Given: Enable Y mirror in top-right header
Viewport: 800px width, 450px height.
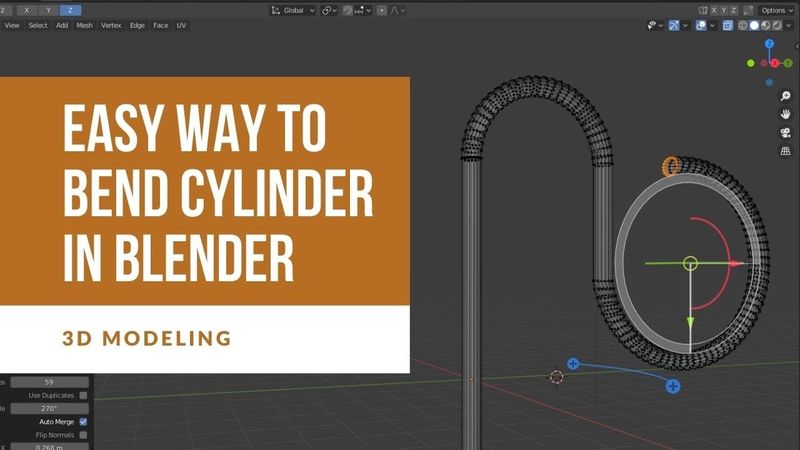Looking at the screenshot, I should point(723,10).
